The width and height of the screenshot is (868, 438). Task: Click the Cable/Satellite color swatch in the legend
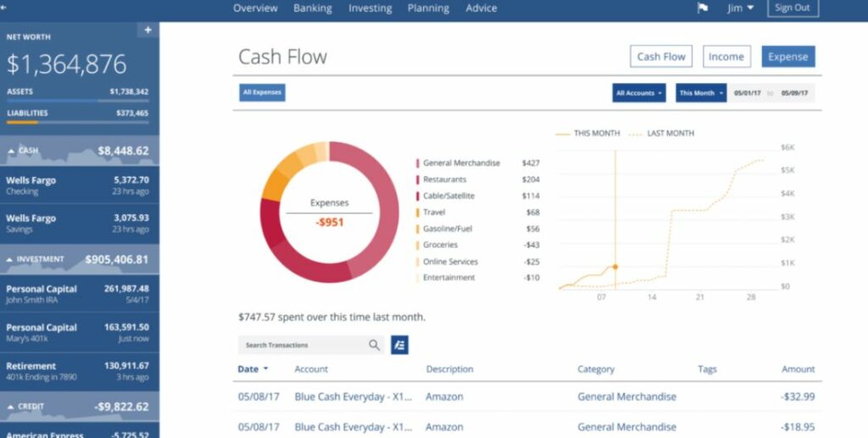pyautogui.click(x=417, y=196)
